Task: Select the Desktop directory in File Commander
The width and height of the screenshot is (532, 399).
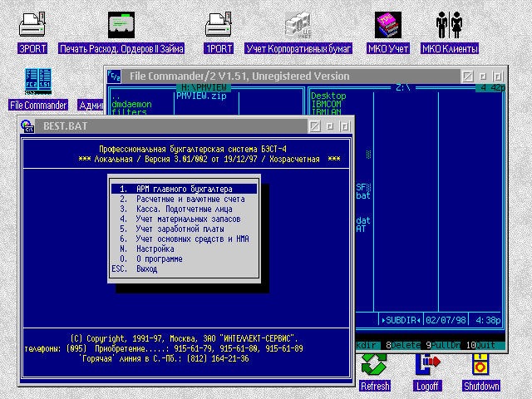Action: pos(328,96)
